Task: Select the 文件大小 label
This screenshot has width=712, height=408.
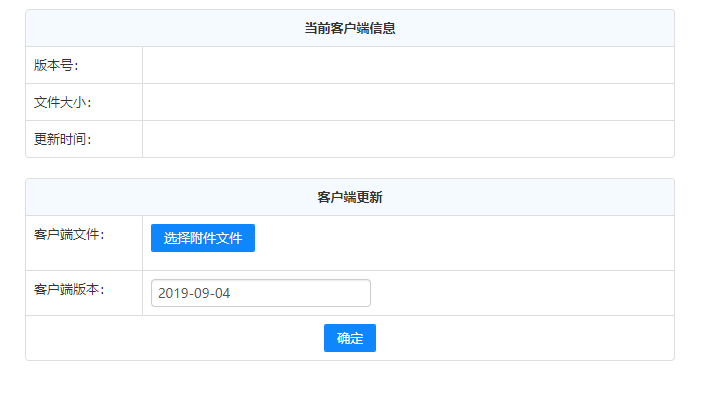Action: coord(62,102)
